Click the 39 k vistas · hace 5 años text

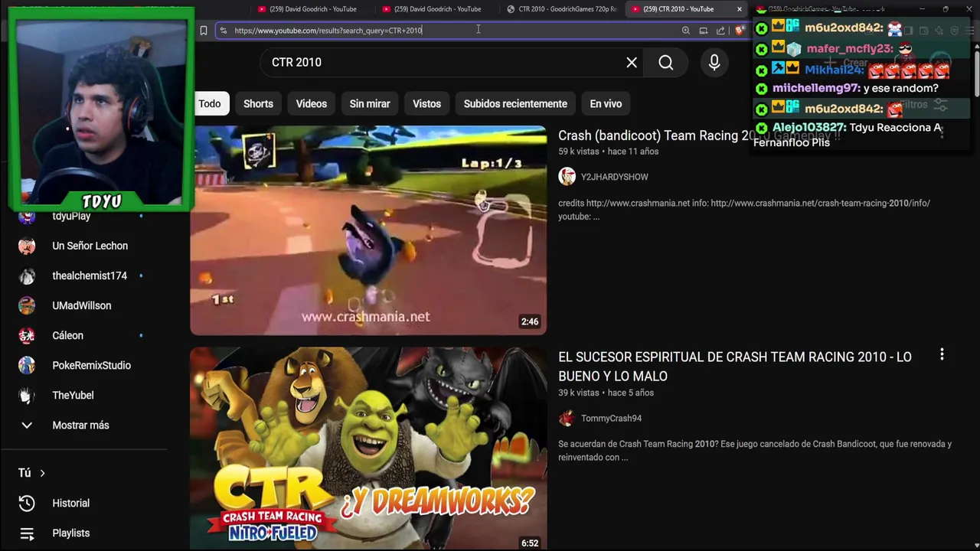click(x=606, y=393)
